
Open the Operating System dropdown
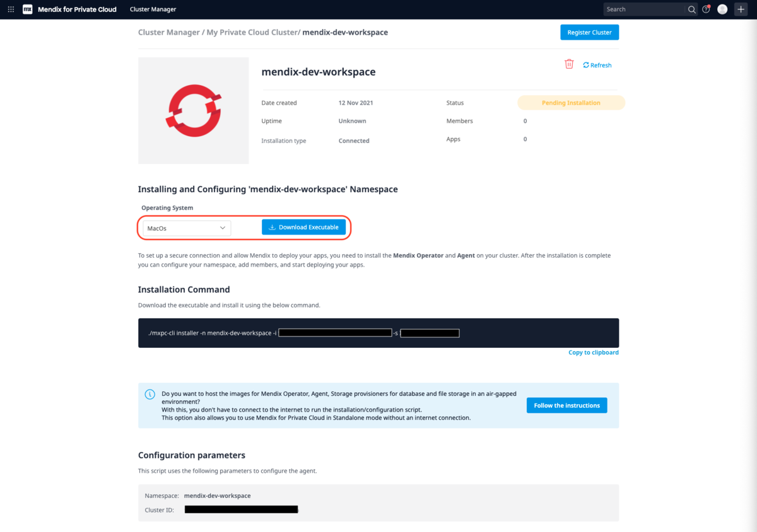click(x=187, y=228)
